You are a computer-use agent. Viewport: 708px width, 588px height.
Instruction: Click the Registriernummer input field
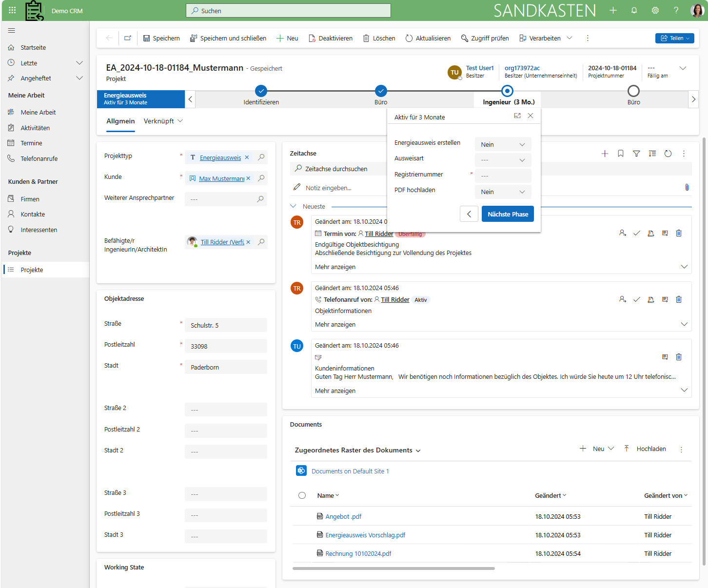pyautogui.click(x=503, y=176)
